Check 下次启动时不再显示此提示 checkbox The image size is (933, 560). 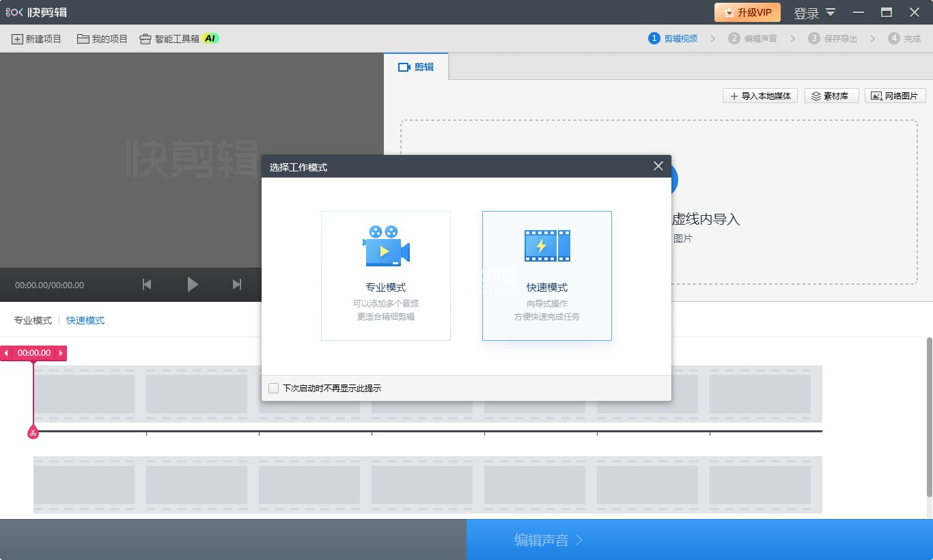tap(274, 388)
